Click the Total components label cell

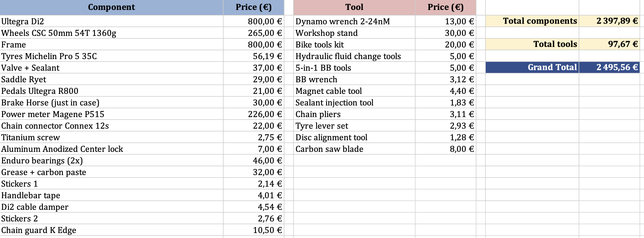pyautogui.click(x=532, y=21)
